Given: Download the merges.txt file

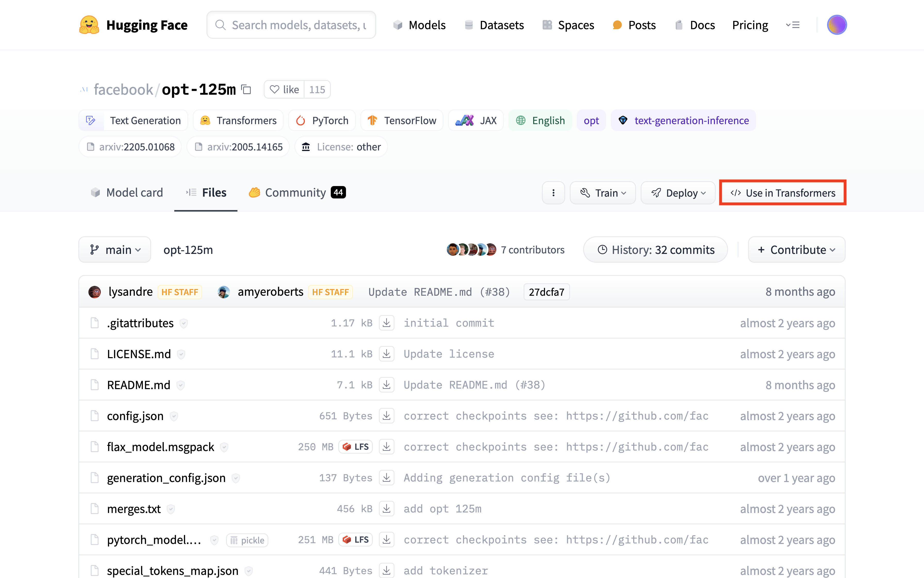Looking at the screenshot, I should 386,509.
